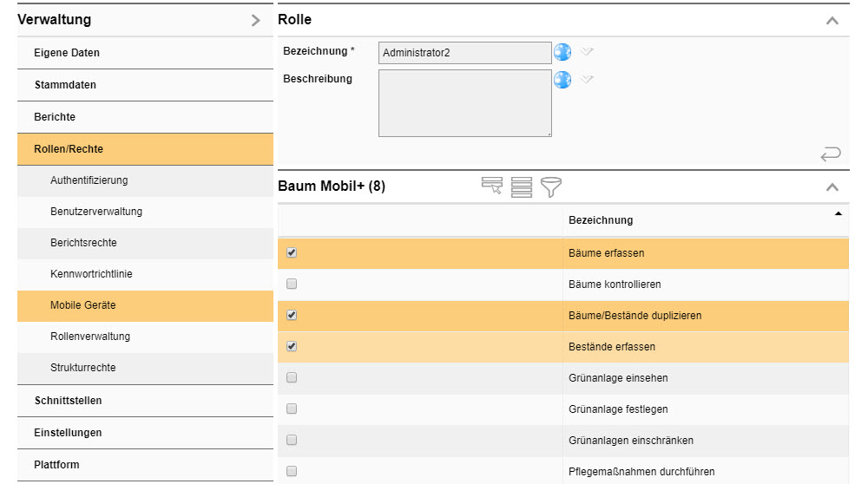Click the Bezeichnung input field with Administrator2
The image size is (868, 484).
click(465, 53)
